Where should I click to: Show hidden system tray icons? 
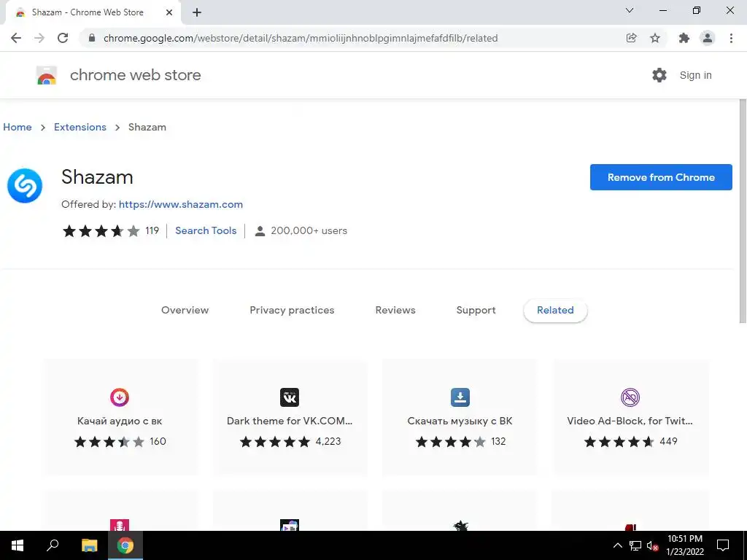pyautogui.click(x=617, y=545)
